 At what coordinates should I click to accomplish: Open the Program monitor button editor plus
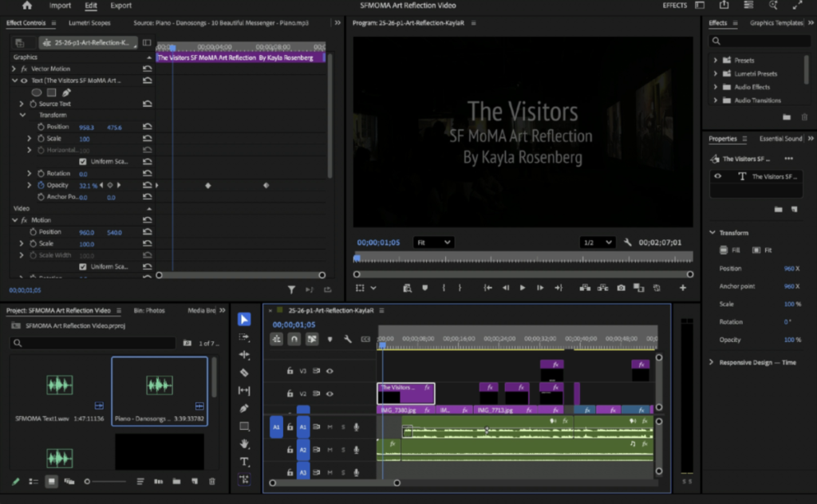pos(683,288)
